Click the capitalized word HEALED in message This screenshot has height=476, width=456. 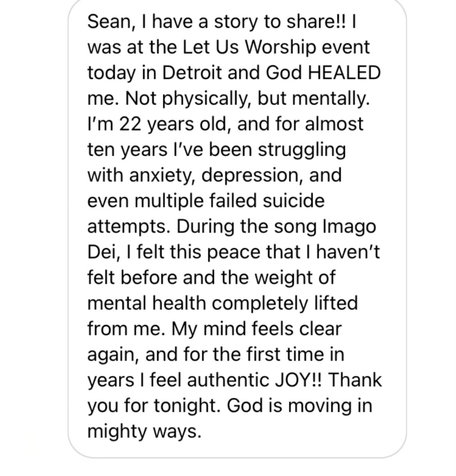(x=344, y=73)
